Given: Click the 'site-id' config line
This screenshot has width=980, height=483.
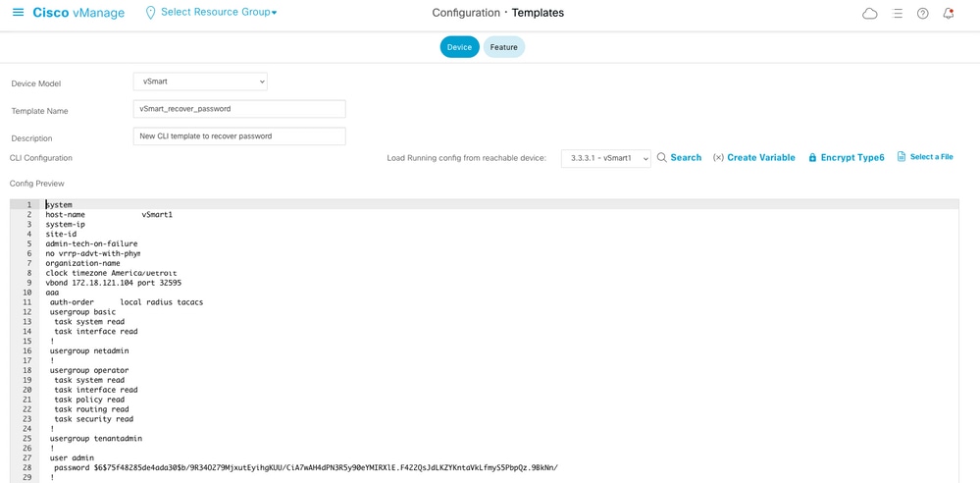Looking at the screenshot, I should (x=61, y=234).
